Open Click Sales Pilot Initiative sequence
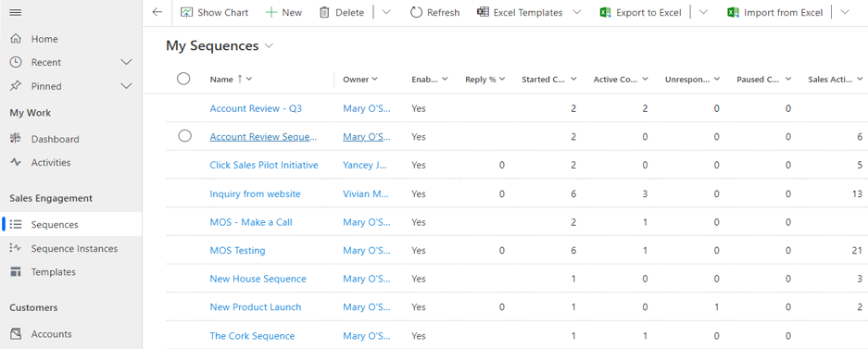Image resolution: width=868 pixels, height=349 pixels. point(264,165)
